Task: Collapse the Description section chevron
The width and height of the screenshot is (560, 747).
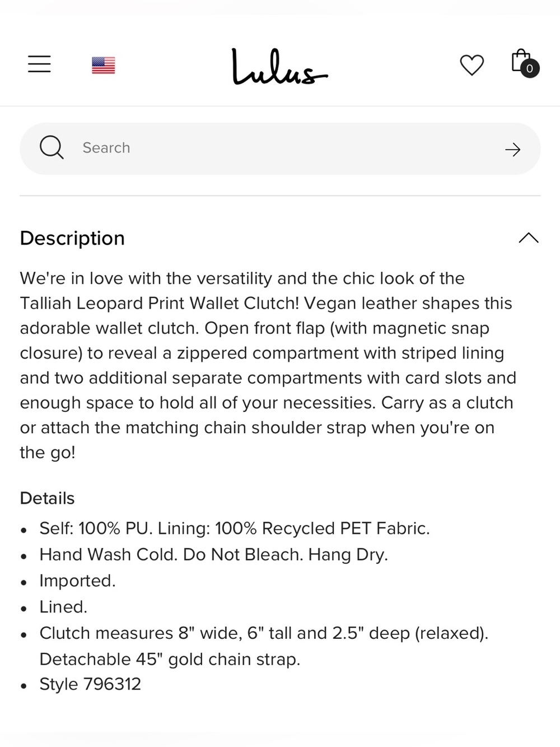Action: tap(528, 238)
